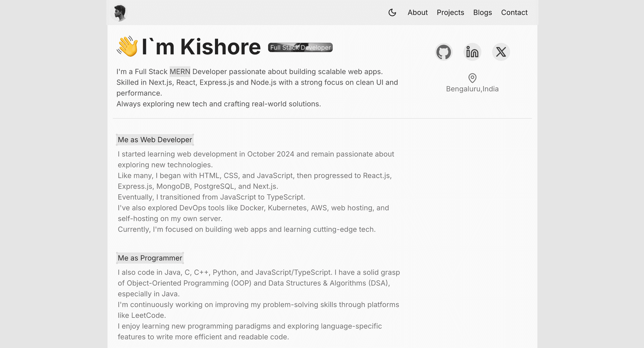This screenshot has width=644, height=348.
Task: Toggle the Full Stack Developer badge
Action: pyautogui.click(x=300, y=47)
